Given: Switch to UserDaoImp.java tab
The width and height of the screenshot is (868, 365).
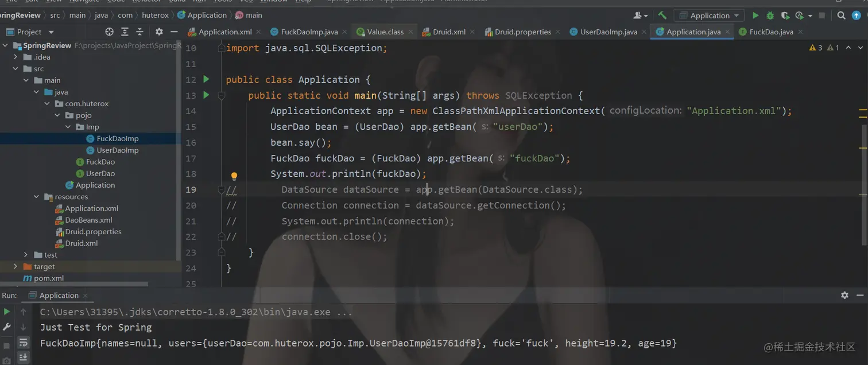Looking at the screenshot, I should (609, 32).
